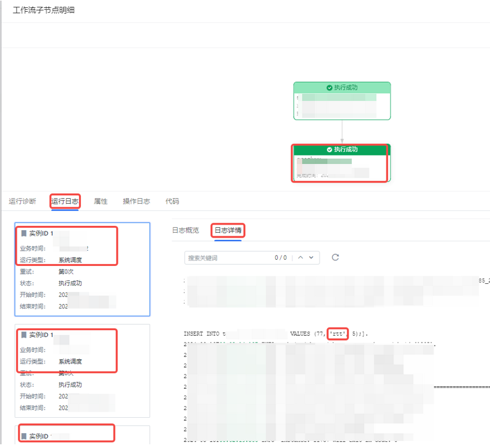Image resolution: width=490 pixels, height=448 pixels.
Task: Open the 操作日志 tab
Action: pyautogui.click(x=136, y=201)
